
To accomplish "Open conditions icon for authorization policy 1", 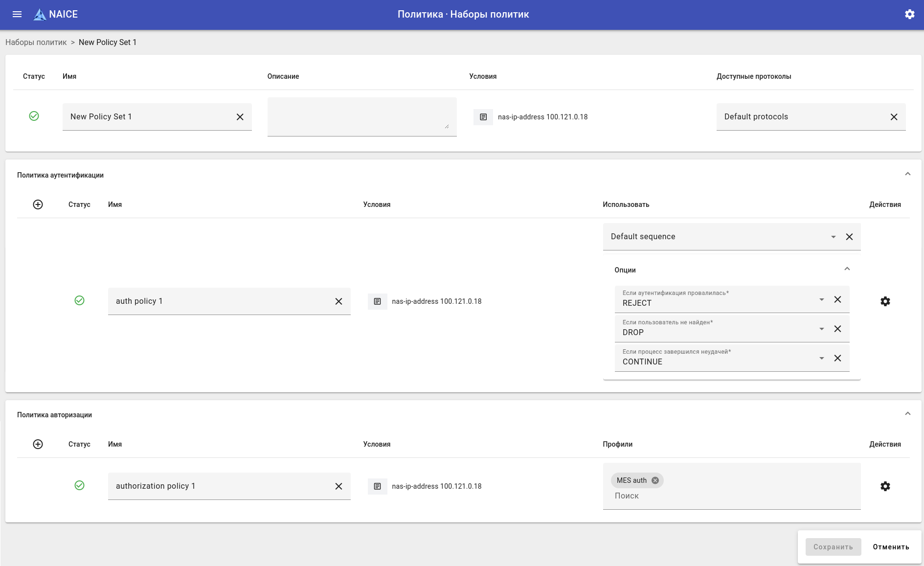I will coord(377,486).
